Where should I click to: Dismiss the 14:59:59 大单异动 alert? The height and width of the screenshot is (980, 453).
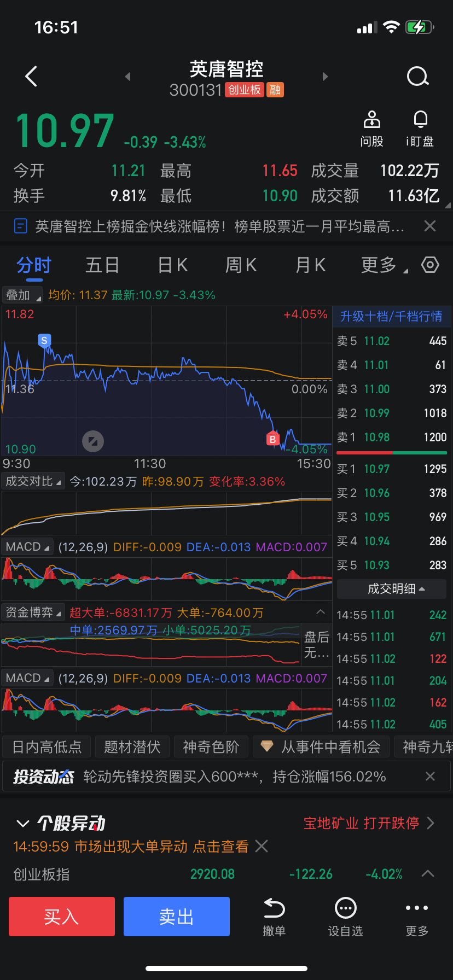262,846
